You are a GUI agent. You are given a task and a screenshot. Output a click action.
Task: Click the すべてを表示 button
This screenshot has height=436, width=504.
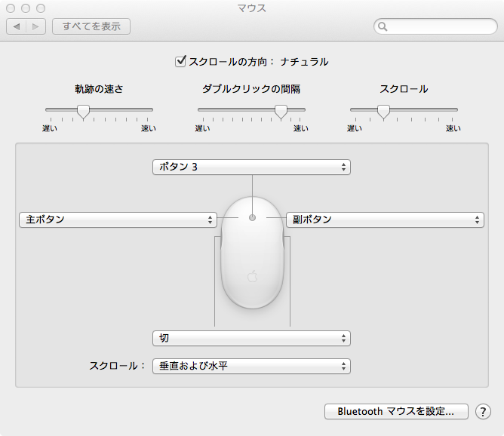tap(91, 26)
